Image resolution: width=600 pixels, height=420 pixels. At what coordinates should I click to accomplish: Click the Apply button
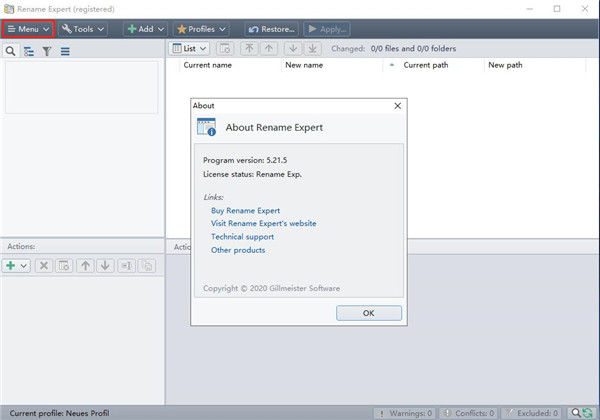coord(327,29)
